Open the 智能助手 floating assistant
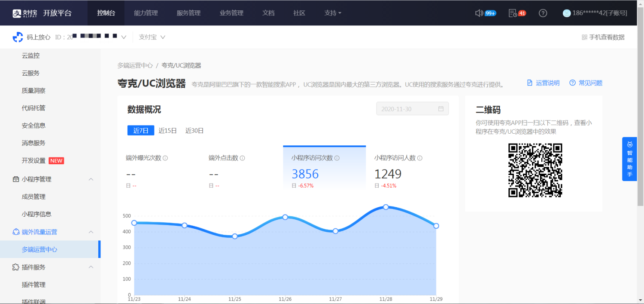 click(629, 159)
